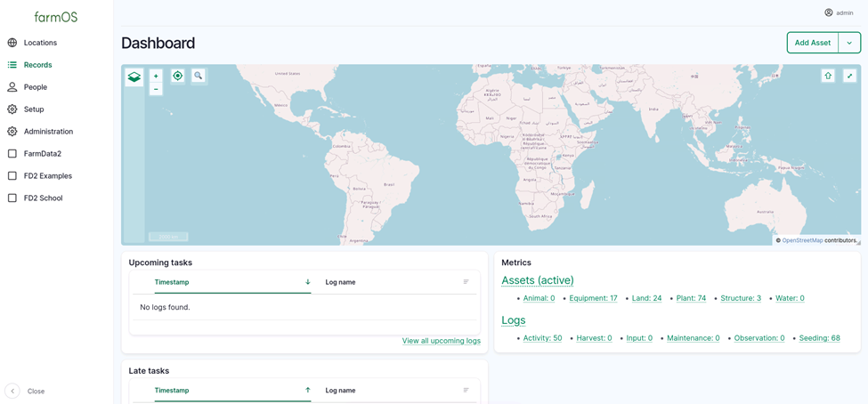This screenshot has width=868, height=404.
Task: Open the map address search tool
Action: coord(199,76)
